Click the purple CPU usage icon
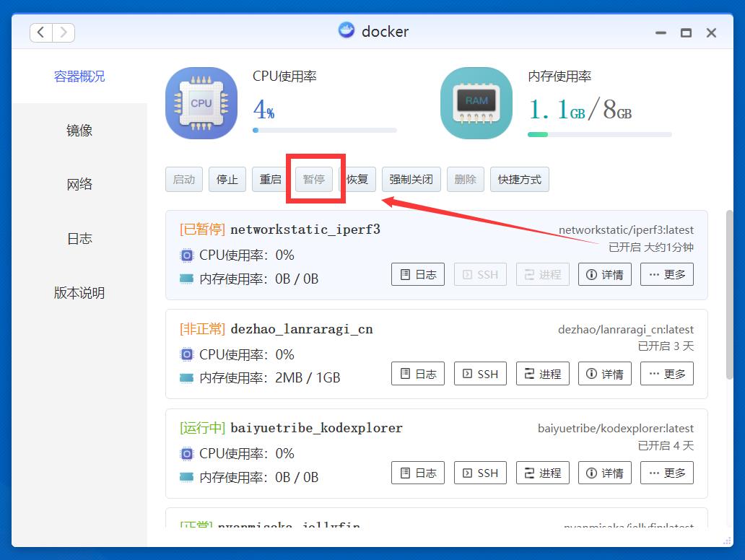The width and height of the screenshot is (745, 560). (x=201, y=102)
